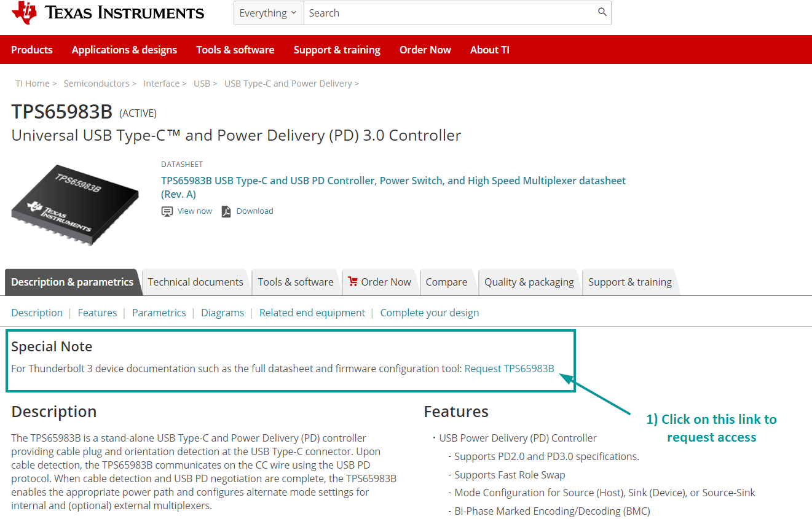Click the View now presentation icon
812x519 pixels.
coord(167,211)
